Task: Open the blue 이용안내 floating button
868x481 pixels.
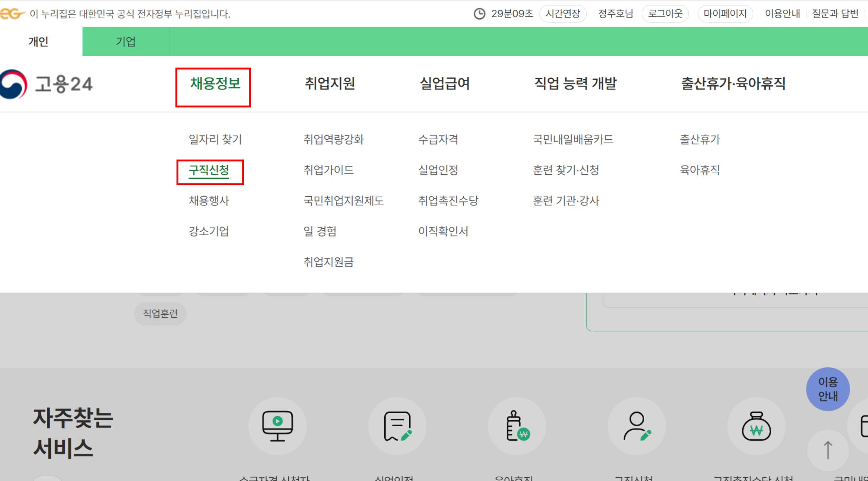Action: [827, 389]
